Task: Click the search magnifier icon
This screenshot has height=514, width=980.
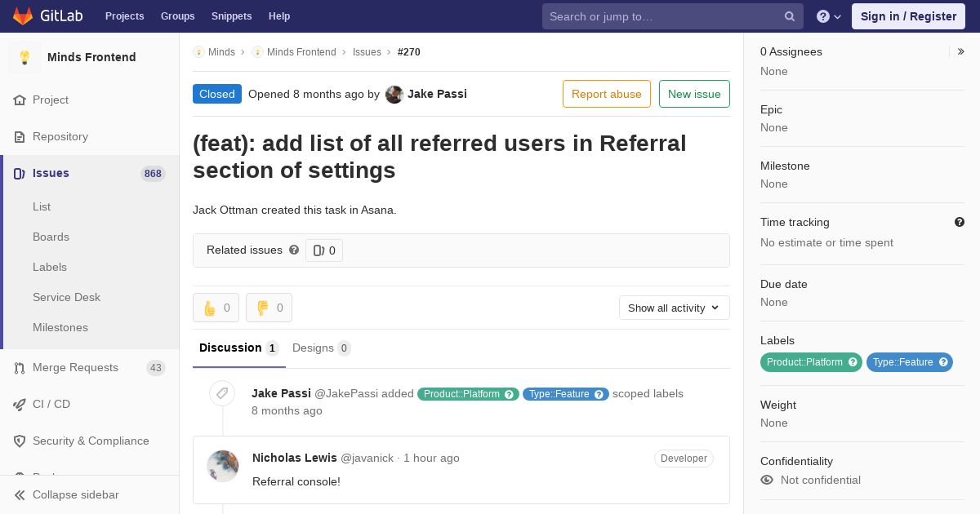Action: coord(790,16)
